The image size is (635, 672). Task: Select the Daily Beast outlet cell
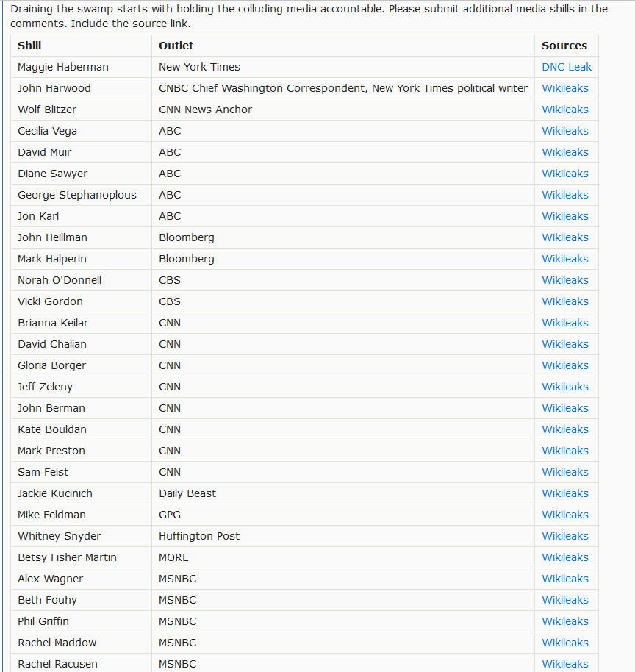pyautogui.click(x=187, y=493)
